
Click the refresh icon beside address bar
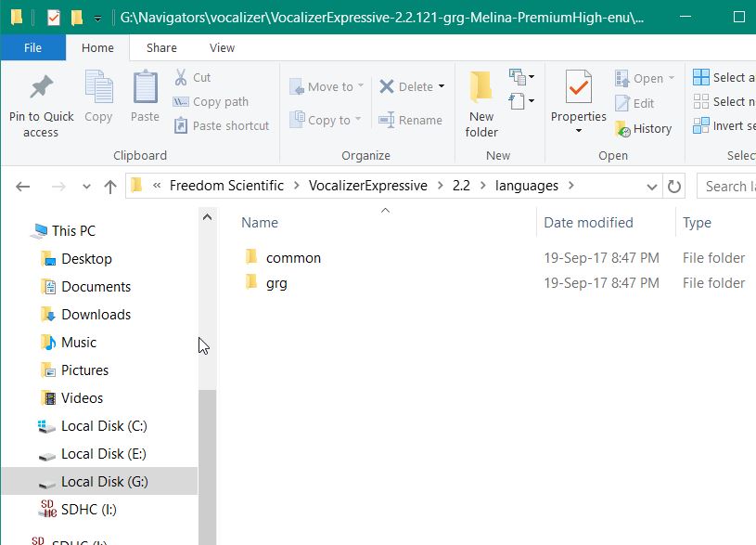[674, 186]
